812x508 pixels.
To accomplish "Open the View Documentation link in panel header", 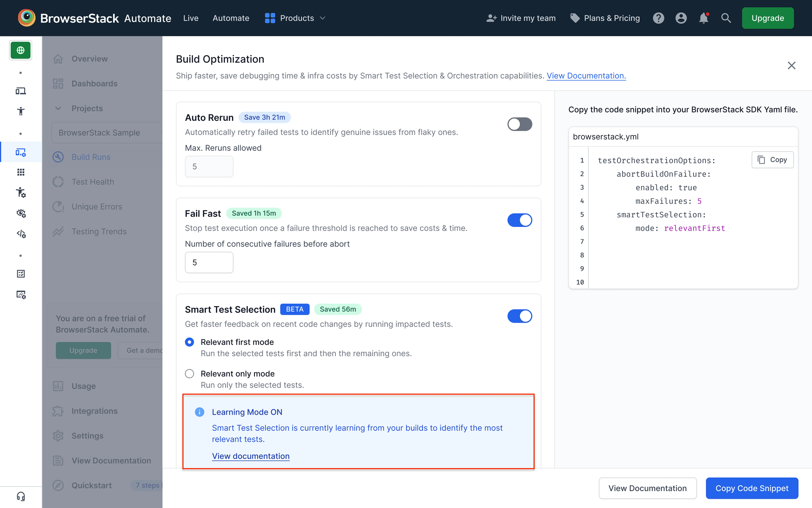I will click(586, 76).
